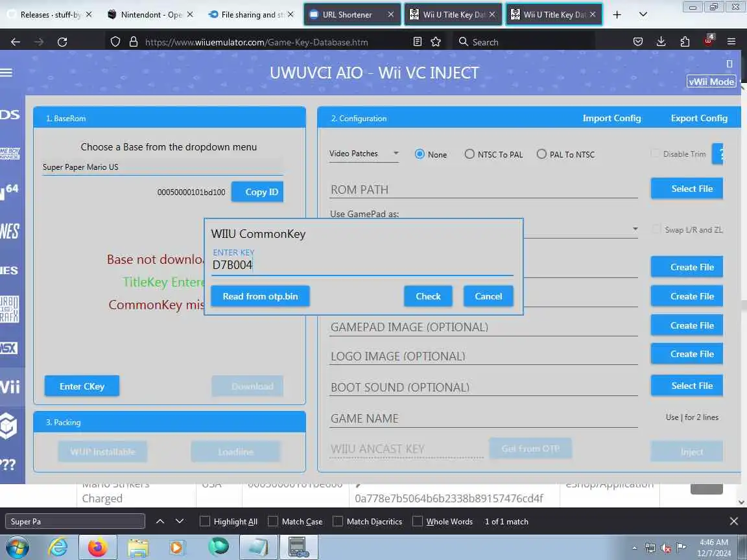The image size is (747, 560).
Task: Open the UWUVCI hamburger menu
Action: point(6,73)
